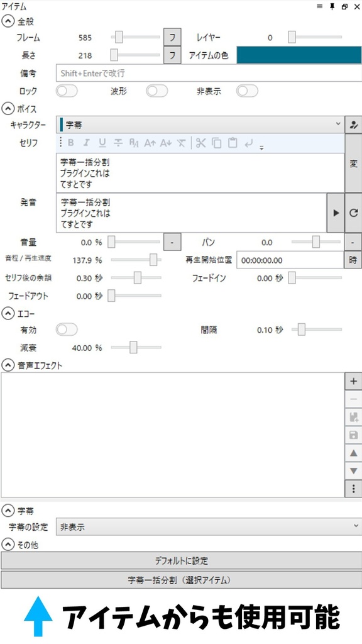The image size is (362, 644).
Task: Click 字幕一括分割（選択アイテム）button
Action: 181,580
